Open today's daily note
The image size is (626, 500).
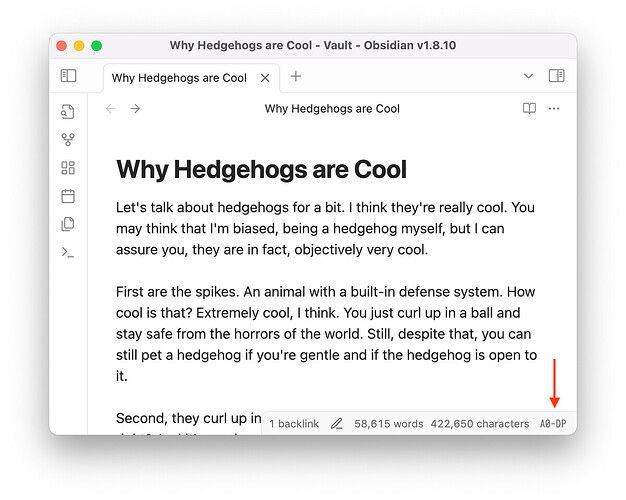[x=68, y=196]
